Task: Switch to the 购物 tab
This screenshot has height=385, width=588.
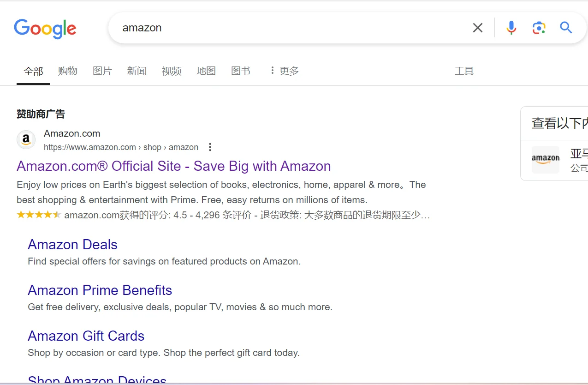Action: pos(68,71)
